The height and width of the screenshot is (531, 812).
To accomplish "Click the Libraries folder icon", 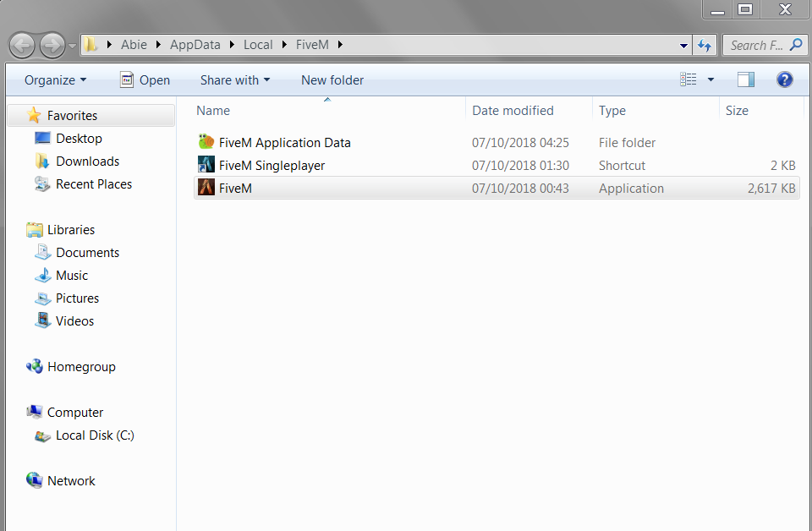I will coord(34,229).
